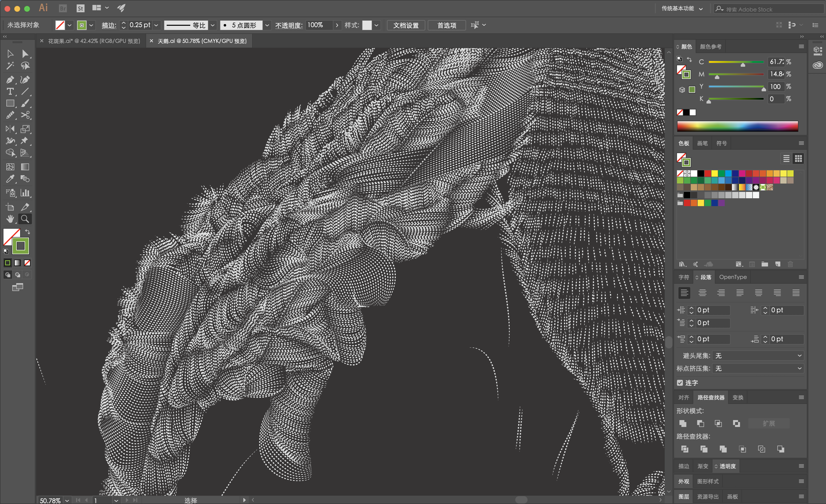The image size is (826, 504).
Task: Toggle the ligatures (连字) checkbox
Action: pyautogui.click(x=680, y=383)
